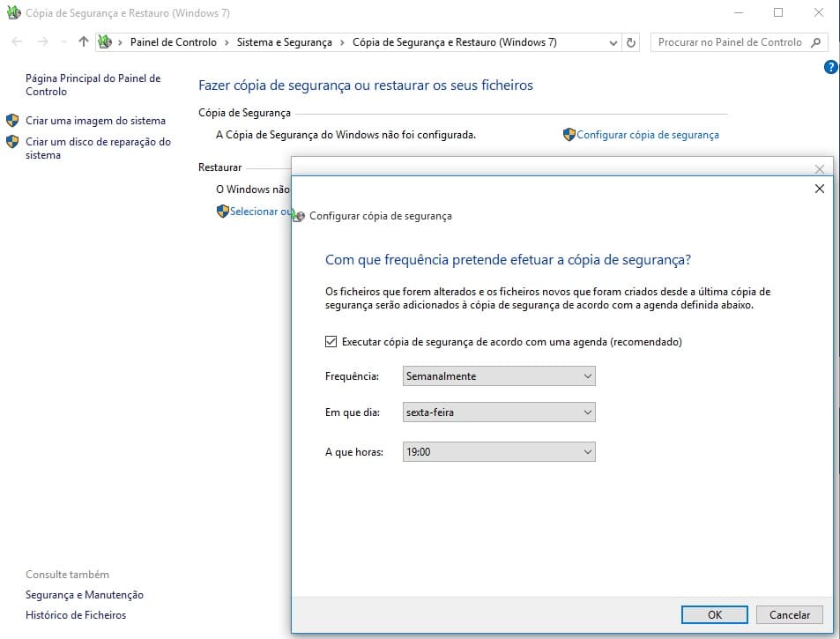
Task: Click the 'Consulte também' label
Action: tap(68, 574)
